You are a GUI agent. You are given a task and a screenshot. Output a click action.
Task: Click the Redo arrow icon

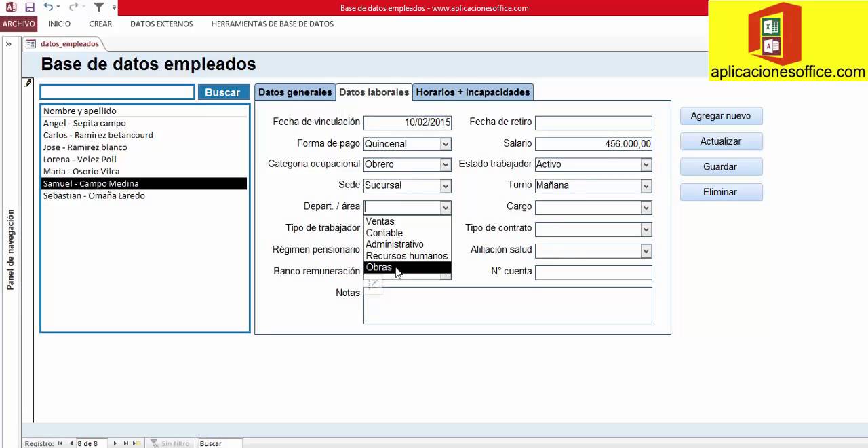(73, 7)
